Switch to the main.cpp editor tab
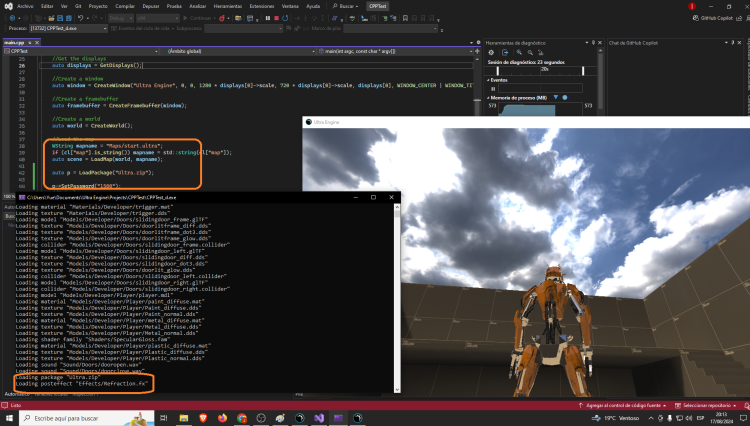 point(14,42)
